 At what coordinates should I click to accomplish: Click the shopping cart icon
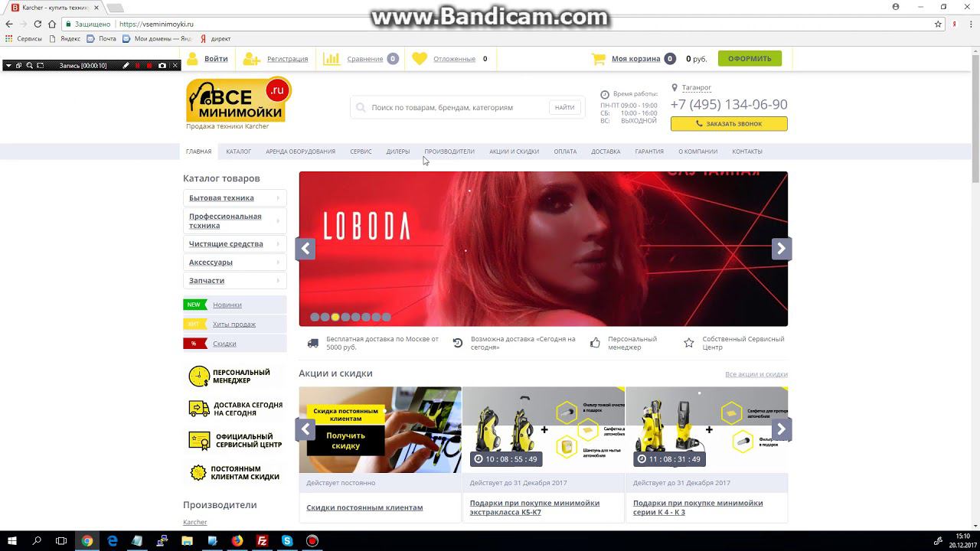point(599,59)
